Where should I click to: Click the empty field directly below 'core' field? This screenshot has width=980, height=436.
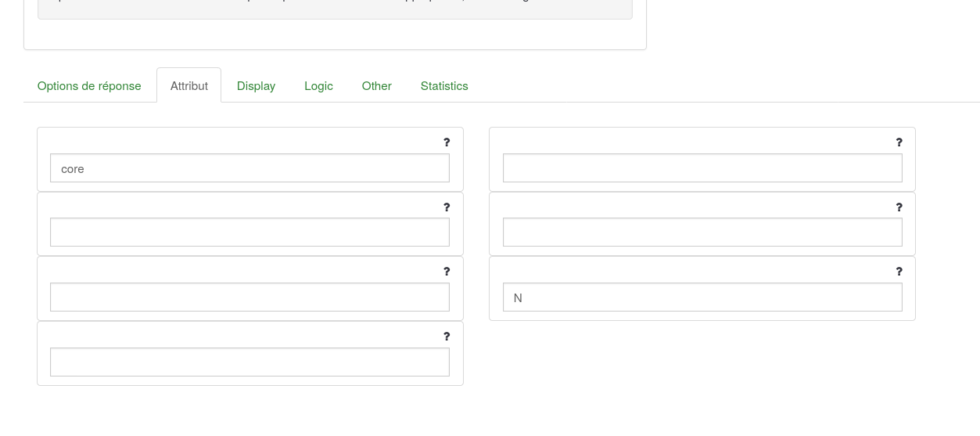(249, 232)
